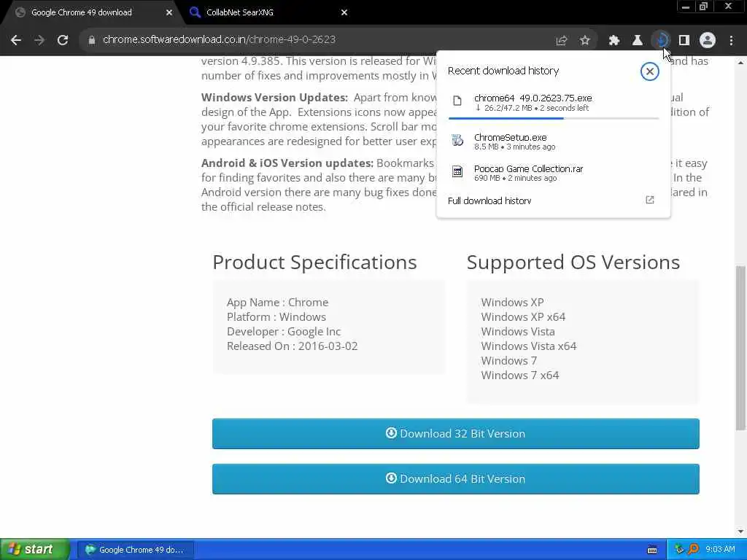Share this page via the share icon

[x=562, y=41]
